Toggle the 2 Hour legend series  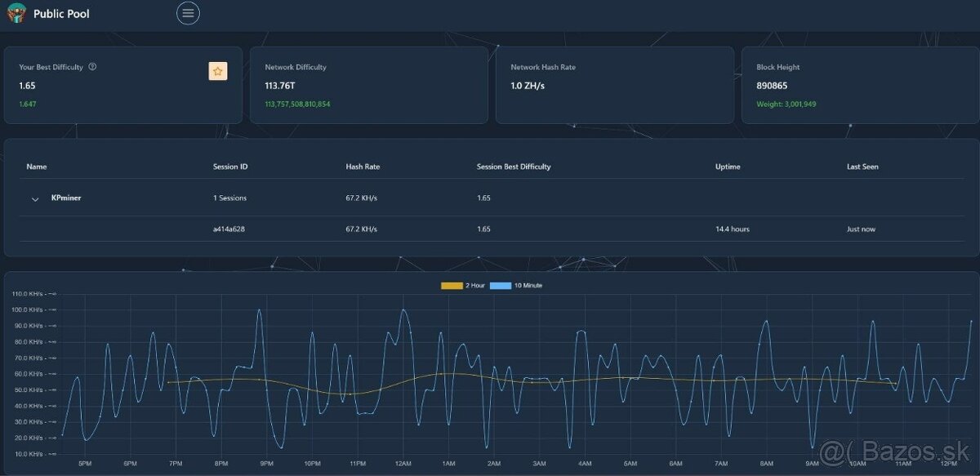click(x=463, y=286)
